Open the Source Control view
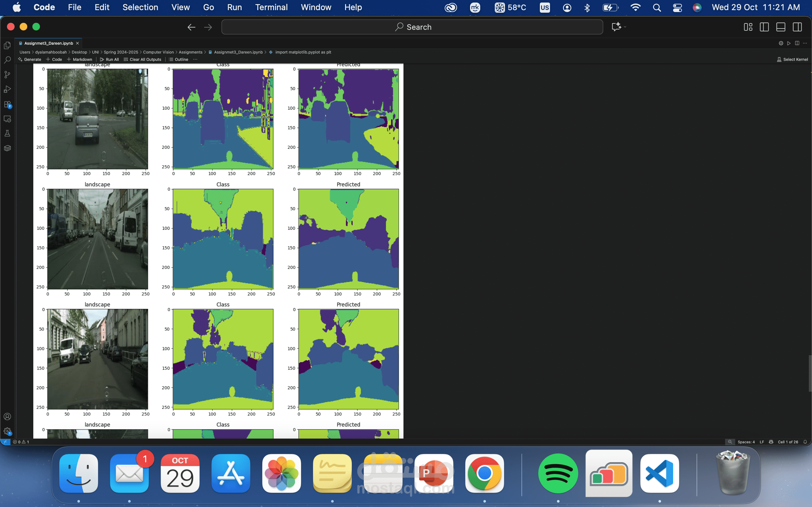 pyautogui.click(x=7, y=74)
